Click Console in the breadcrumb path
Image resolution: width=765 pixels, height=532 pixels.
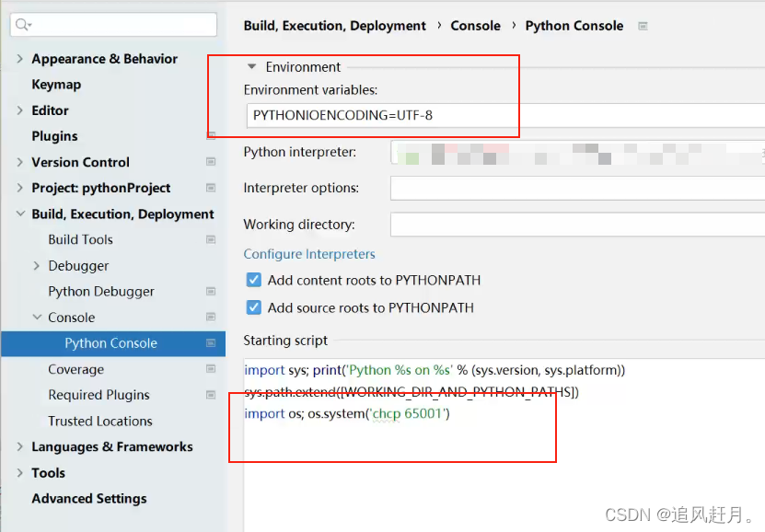(x=475, y=26)
